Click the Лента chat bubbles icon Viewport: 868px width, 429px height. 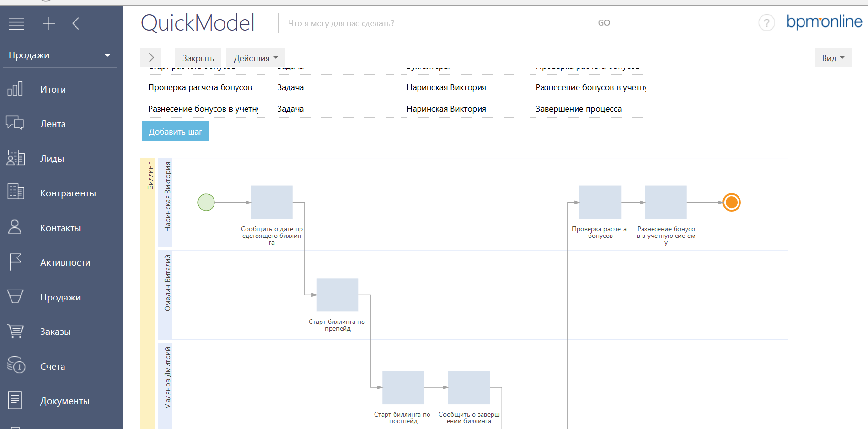pos(15,123)
